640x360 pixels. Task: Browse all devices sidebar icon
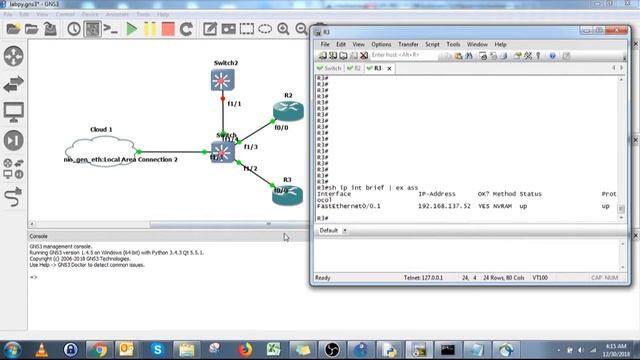[x=13, y=169]
